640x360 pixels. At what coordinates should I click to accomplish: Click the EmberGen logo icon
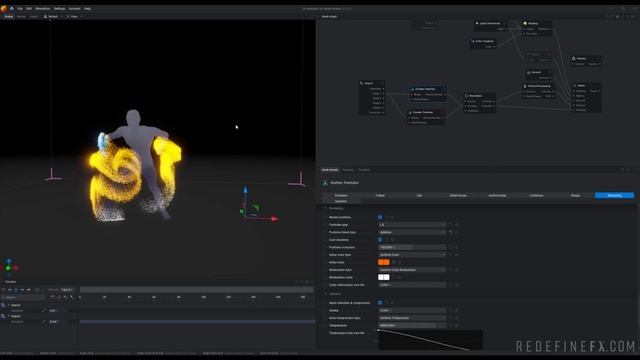pyautogui.click(x=4, y=8)
